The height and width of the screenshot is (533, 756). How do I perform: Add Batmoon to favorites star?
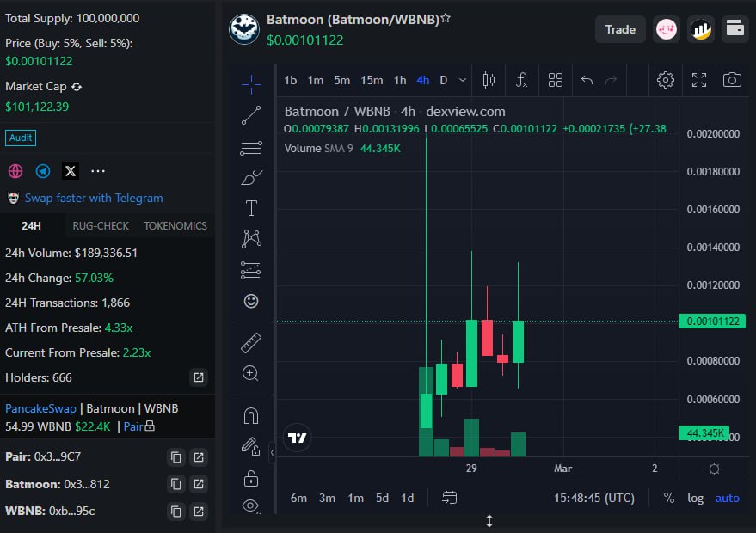point(446,18)
